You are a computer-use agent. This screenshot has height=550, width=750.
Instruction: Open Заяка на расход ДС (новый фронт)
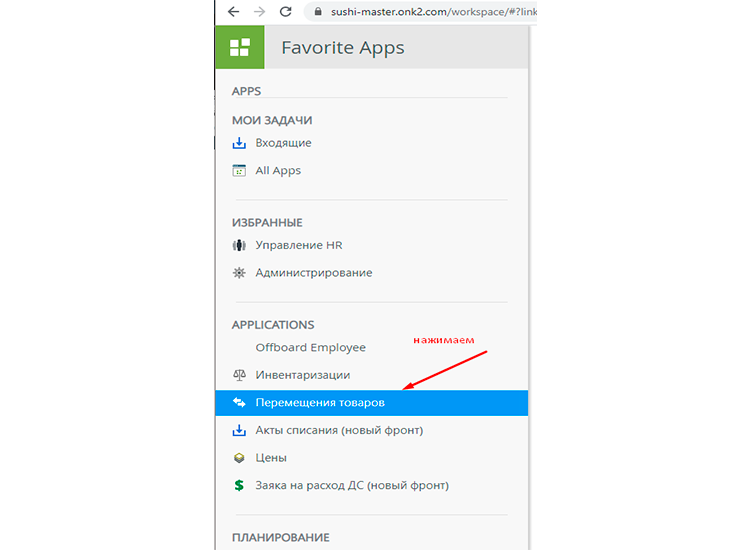(352, 485)
